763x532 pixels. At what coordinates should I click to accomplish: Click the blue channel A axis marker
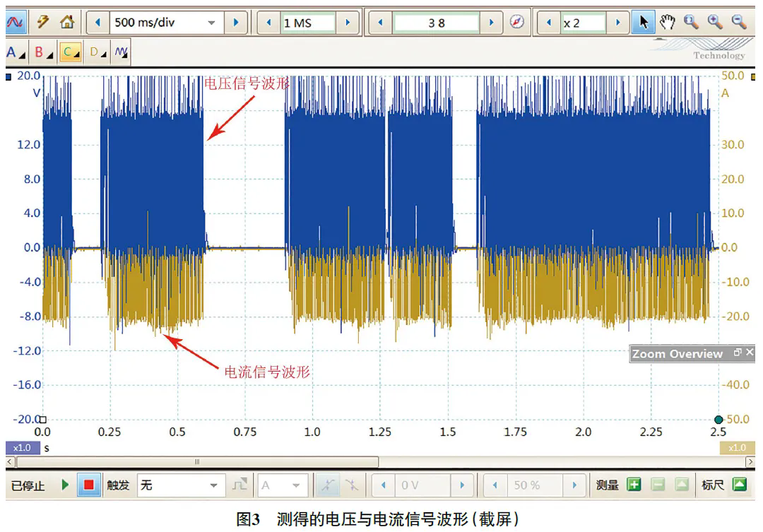(8, 77)
